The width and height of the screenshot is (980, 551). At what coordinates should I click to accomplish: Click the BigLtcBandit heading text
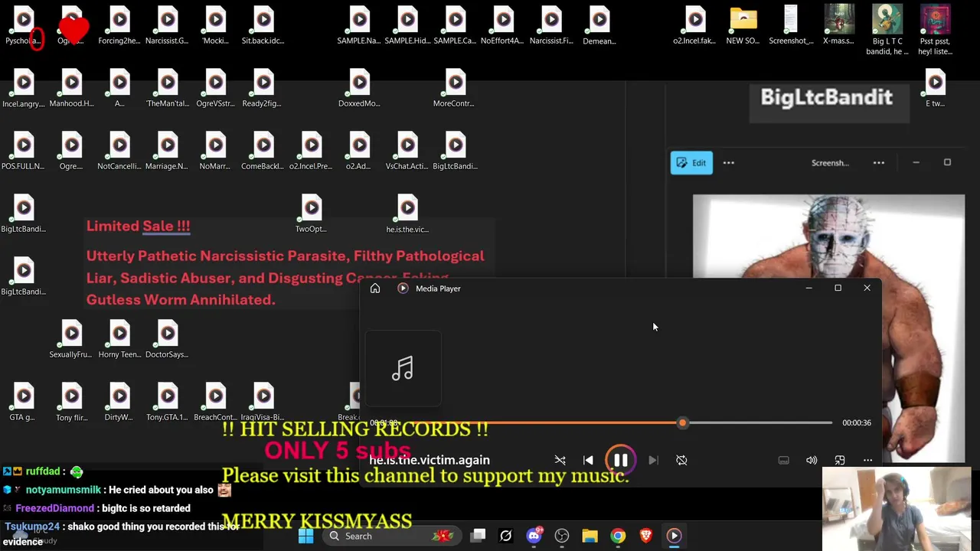point(827,97)
